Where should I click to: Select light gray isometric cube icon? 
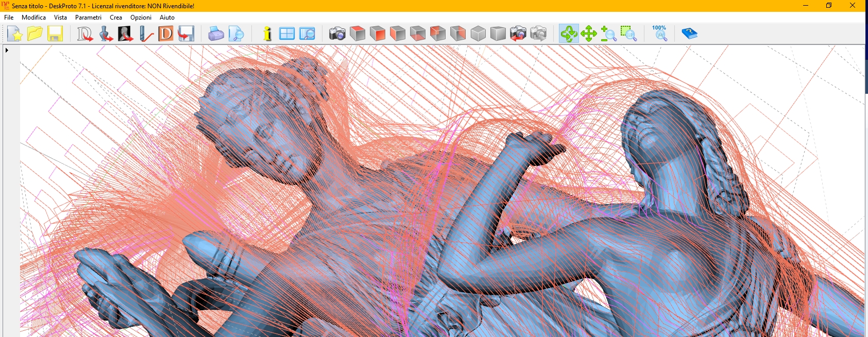[478, 34]
